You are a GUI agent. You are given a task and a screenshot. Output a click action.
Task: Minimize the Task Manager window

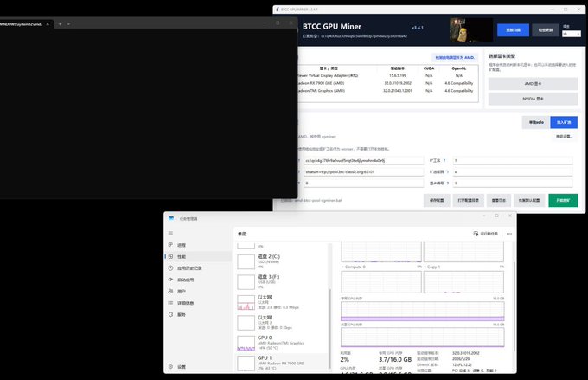(x=483, y=216)
